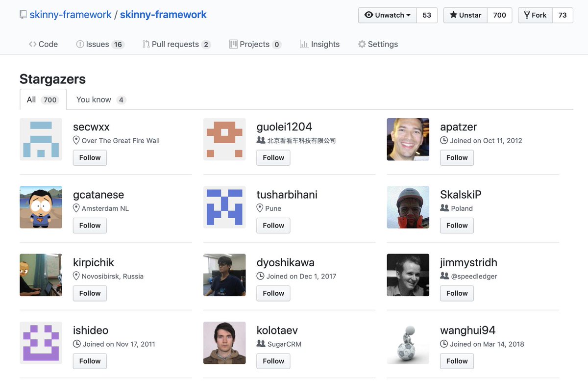Open gcatanese's cartoon avatar
This screenshot has width=588, height=381.
(x=41, y=207)
